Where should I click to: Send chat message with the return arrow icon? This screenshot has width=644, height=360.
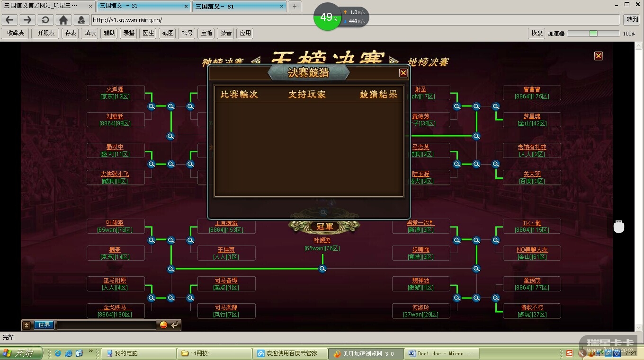coord(175,325)
